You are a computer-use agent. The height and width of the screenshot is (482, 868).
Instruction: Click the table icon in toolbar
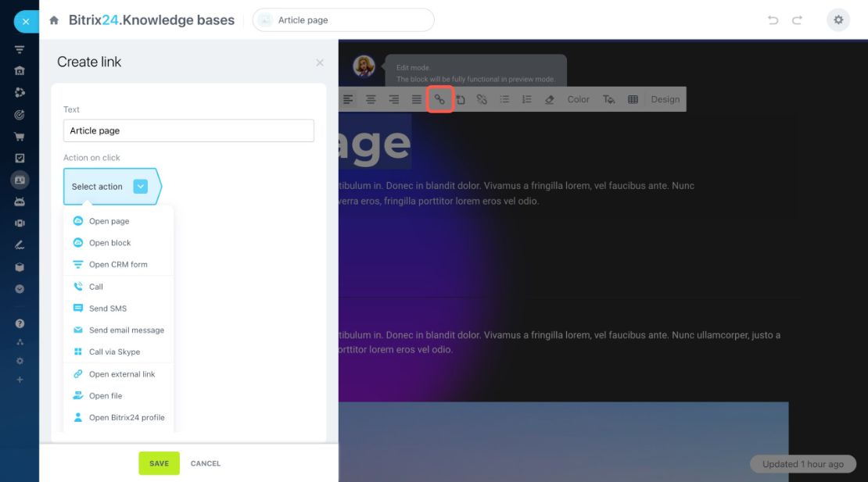pos(633,99)
